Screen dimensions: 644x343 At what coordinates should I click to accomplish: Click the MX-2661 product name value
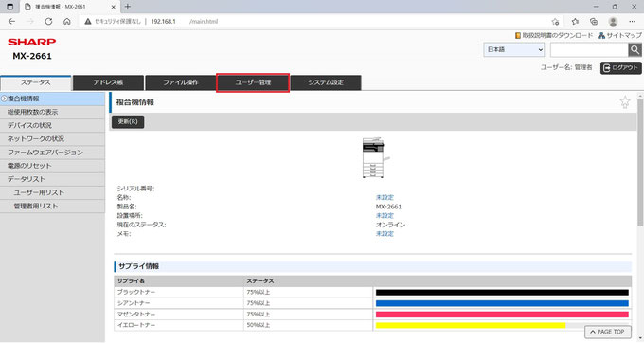coord(388,207)
